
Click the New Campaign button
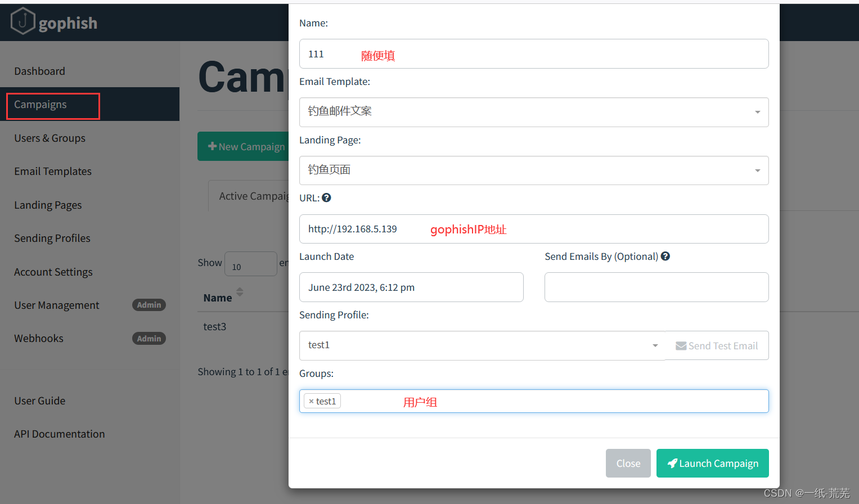tap(243, 146)
